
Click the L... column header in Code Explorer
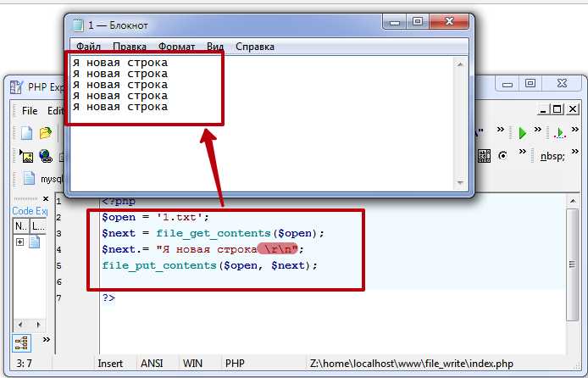coord(38,225)
